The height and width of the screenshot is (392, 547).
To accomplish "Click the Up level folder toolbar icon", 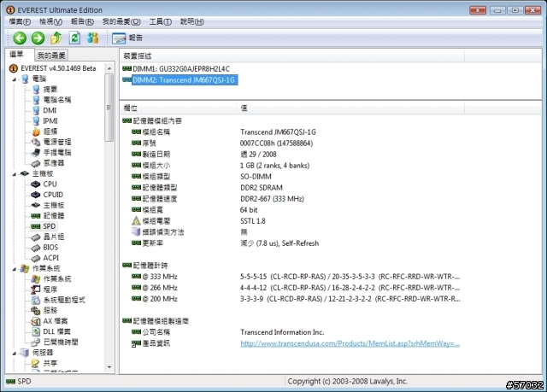I will click(56, 38).
